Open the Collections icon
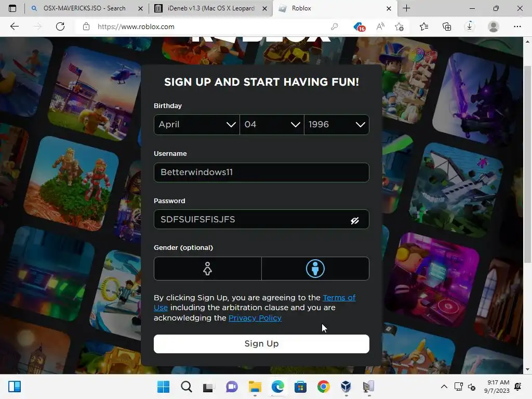The width and height of the screenshot is (532, 399). tap(447, 26)
